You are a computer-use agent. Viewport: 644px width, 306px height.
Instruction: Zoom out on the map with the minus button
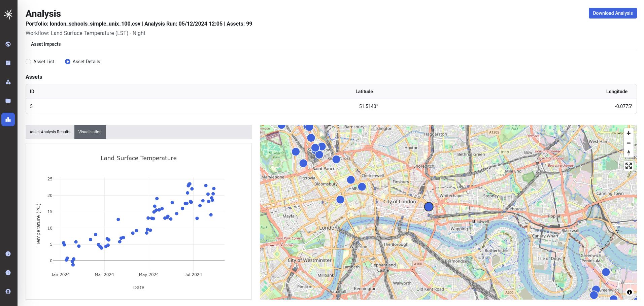[629, 143]
